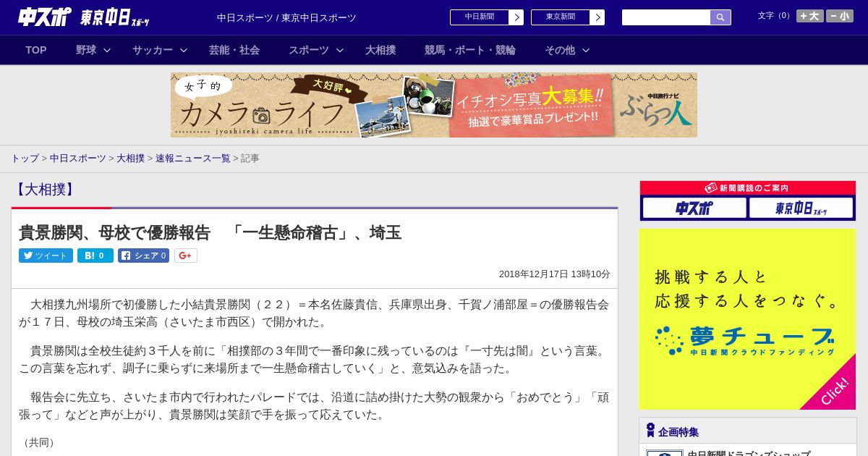
Task: Click 中日スポーツ / 東京中日スポーツ header text
Action: click(x=286, y=18)
